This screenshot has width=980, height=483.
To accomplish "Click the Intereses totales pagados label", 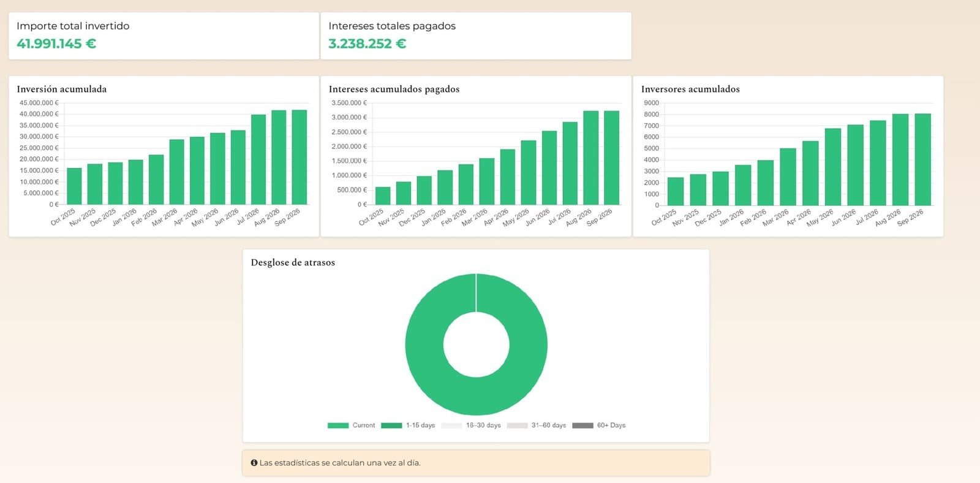I will tap(392, 26).
